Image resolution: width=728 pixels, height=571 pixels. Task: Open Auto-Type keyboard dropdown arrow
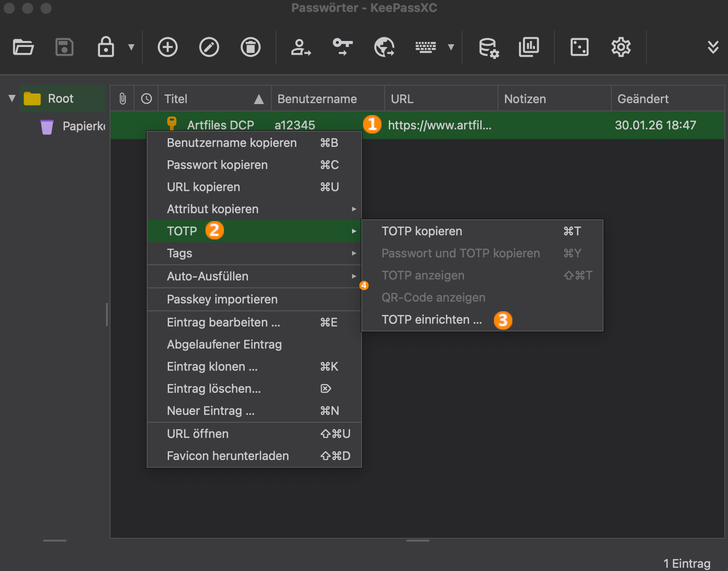[x=451, y=47]
